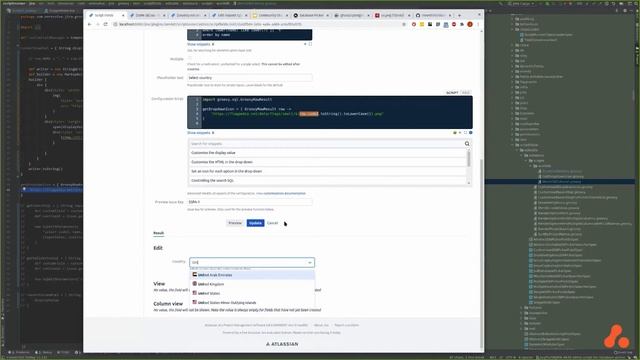The height and width of the screenshot is (360, 640).
Task: Click the browser back arrow
Action: [x=90, y=24]
